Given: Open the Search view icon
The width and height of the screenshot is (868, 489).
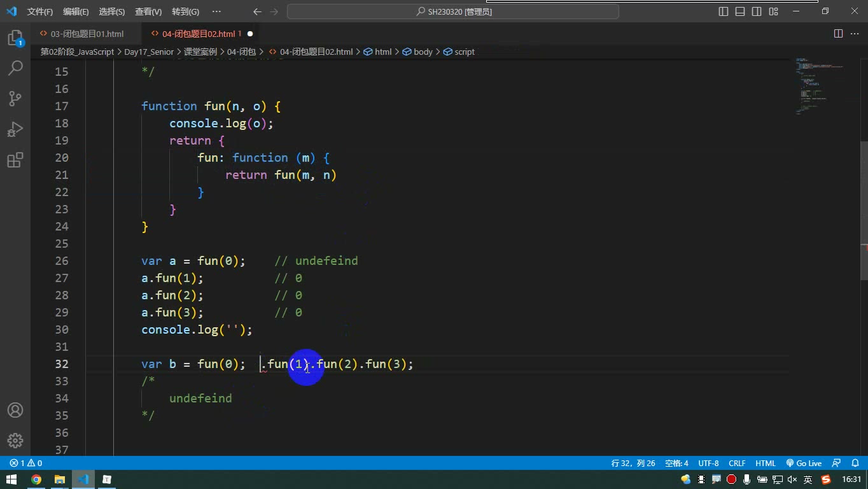Looking at the screenshot, I should tap(15, 68).
